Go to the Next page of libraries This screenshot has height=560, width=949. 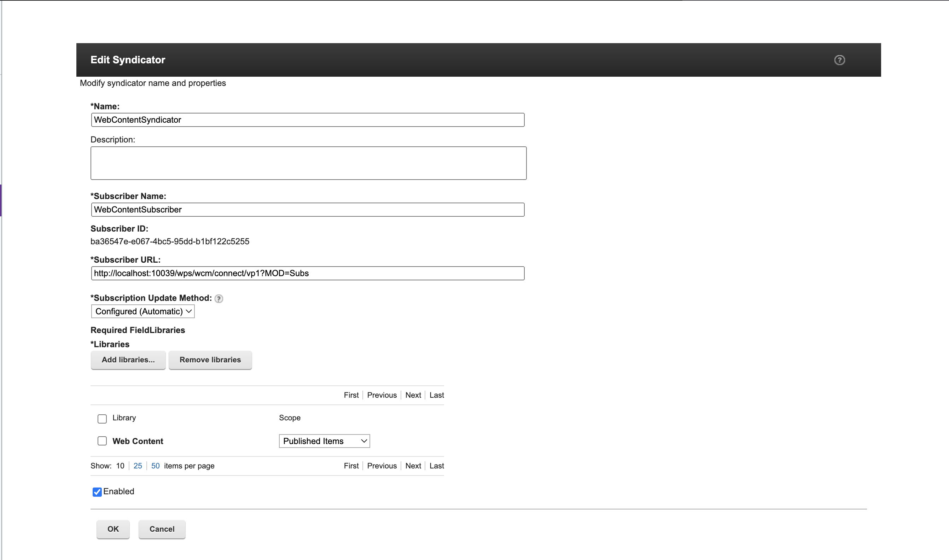[413, 395]
